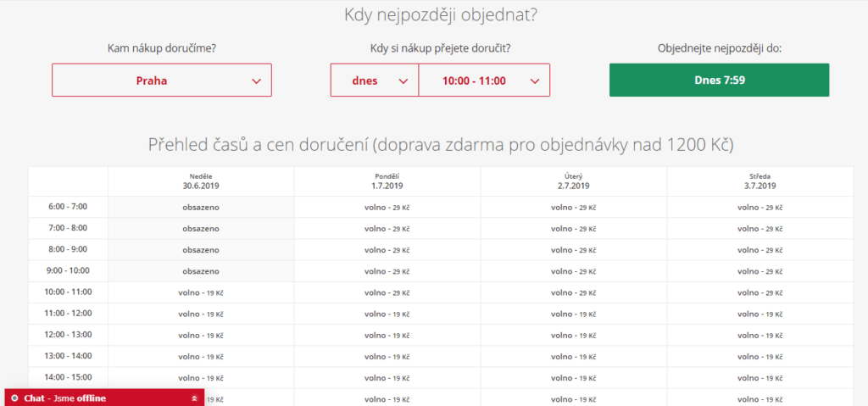Pick Tuesday 11:00 - 12:00 free slot
The width and height of the screenshot is (868, 406).
[x=574, y=314]
